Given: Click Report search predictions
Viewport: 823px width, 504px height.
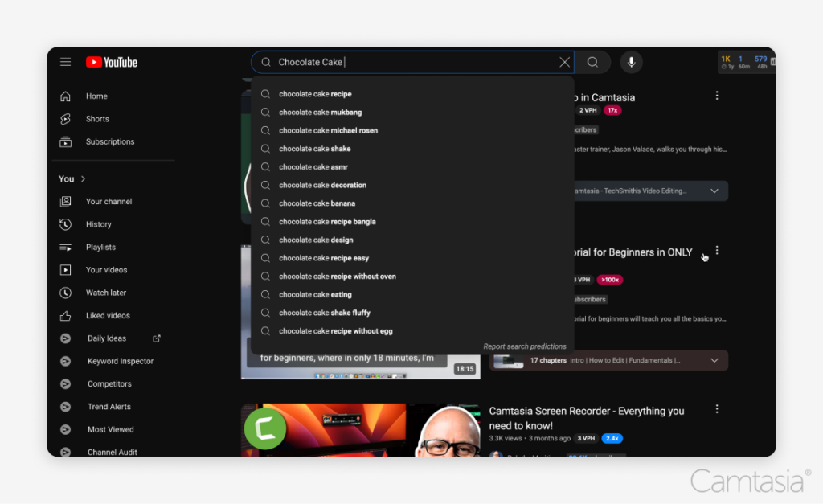Looking at the screenshot, I should (524, 346).
